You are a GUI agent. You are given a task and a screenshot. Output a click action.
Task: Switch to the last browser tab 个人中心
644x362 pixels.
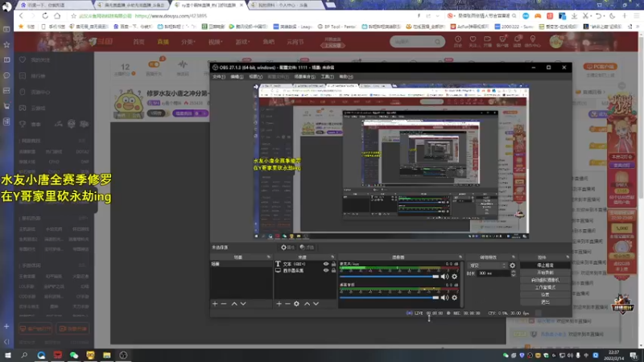[x=286, y=5]
